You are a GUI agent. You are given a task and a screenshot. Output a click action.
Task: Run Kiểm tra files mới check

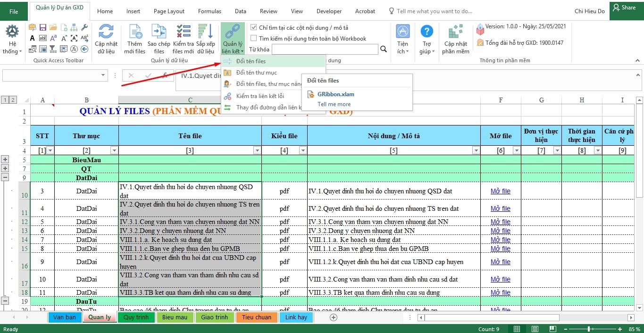tap(183, 33)
